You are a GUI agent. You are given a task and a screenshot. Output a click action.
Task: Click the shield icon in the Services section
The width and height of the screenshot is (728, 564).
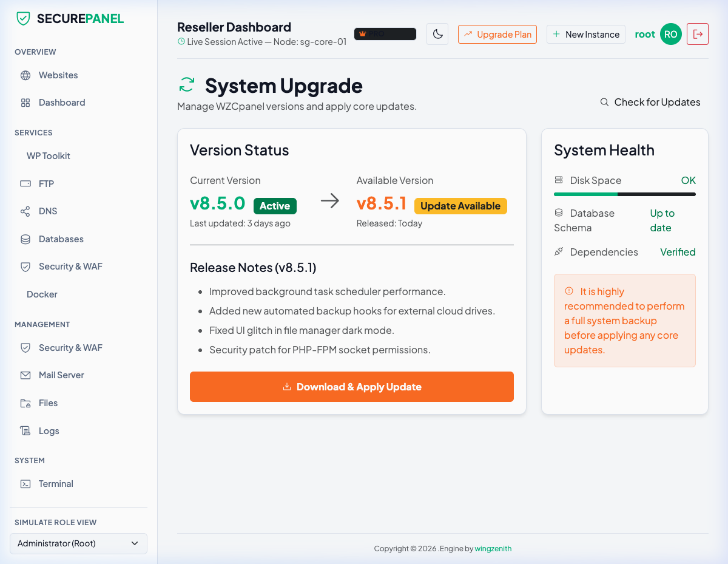coord(25,267)
